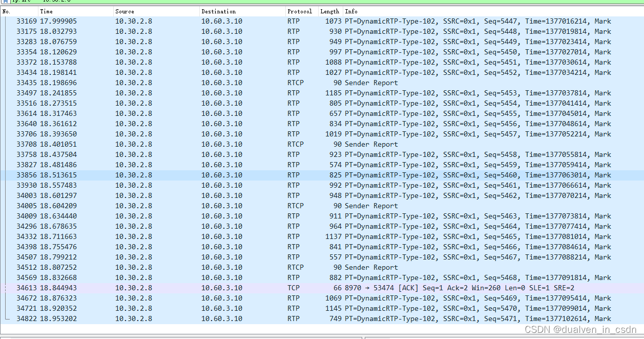Select the TCP ACK packet 34613
The width and height of the screenshot is (644, 339).
tap(205, 288)
